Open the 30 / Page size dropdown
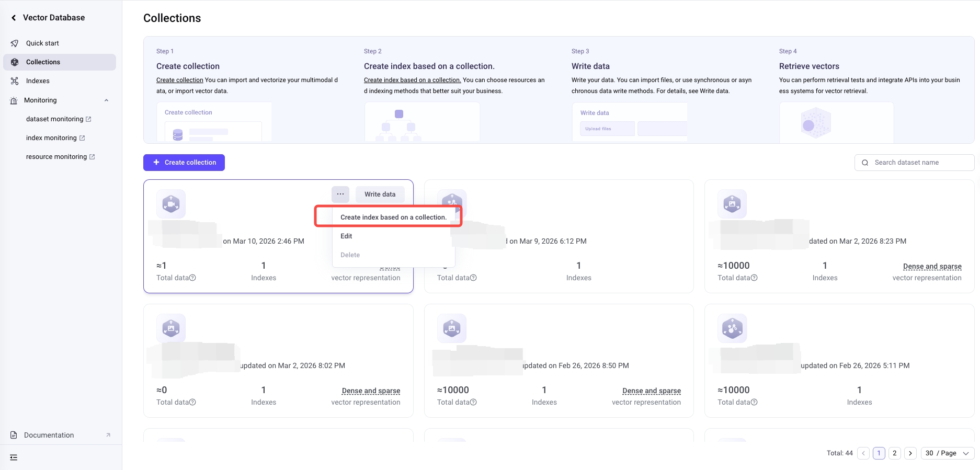 click(x=947, y=453)
